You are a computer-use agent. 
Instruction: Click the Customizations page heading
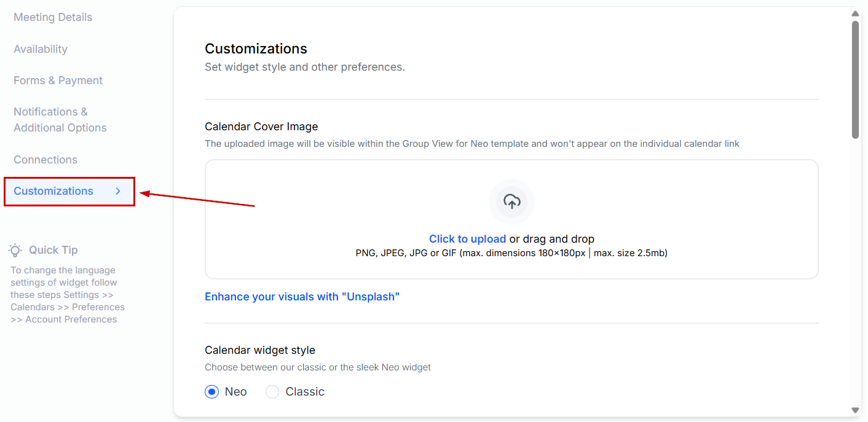coord(256,49)
